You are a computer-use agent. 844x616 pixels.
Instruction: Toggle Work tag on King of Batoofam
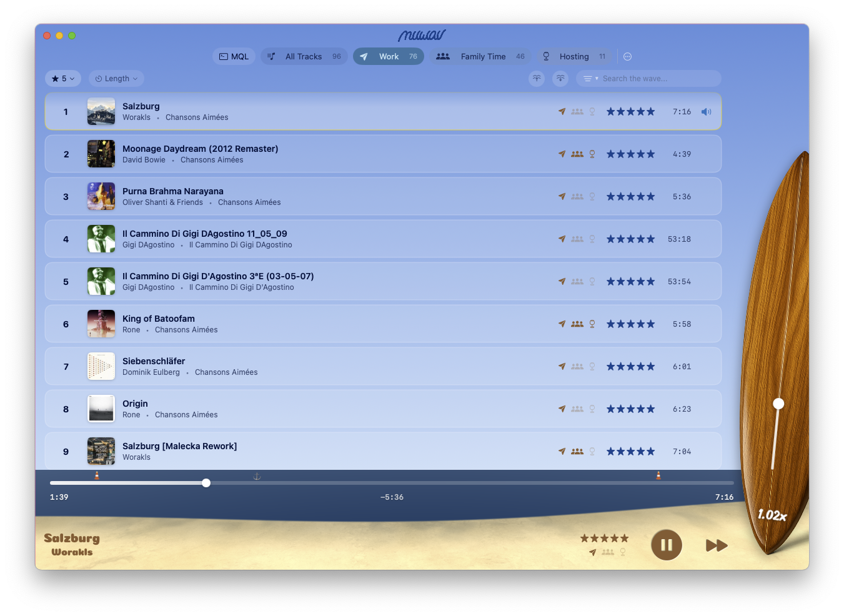[562, 324]
